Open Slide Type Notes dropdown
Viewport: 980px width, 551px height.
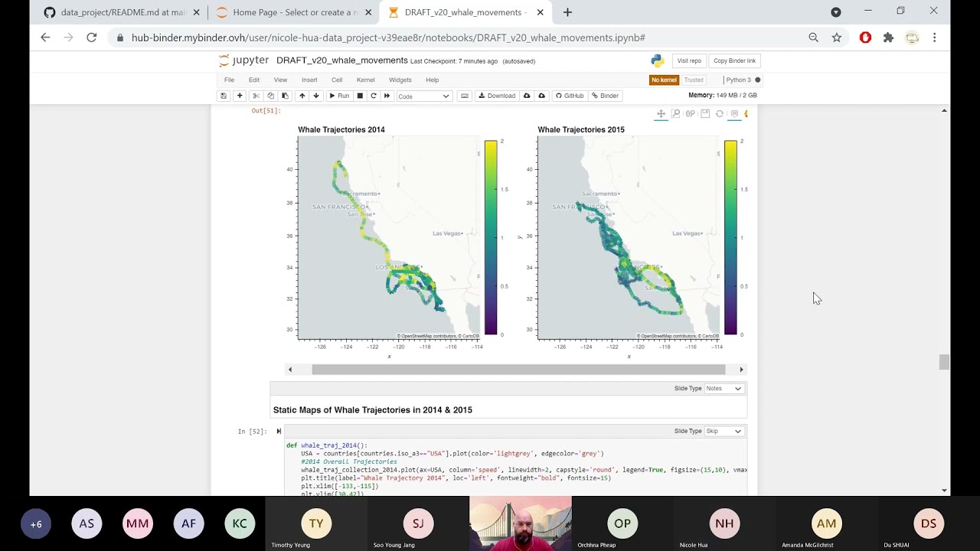point(724,388)
